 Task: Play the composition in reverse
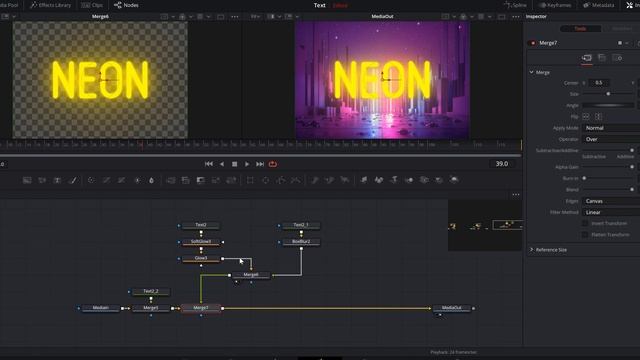[x=222, y=164]
